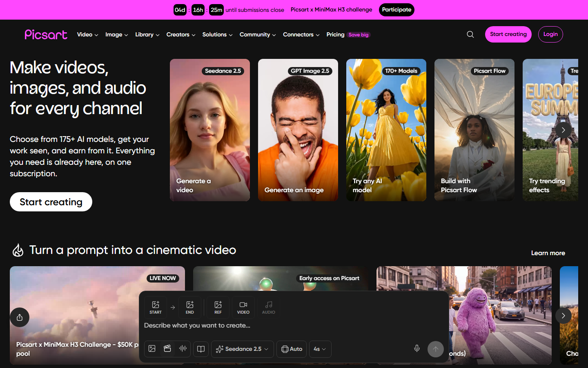This screenshot has height=368, width=588.
Task: Add a START frame image
Action: [156, 307]
